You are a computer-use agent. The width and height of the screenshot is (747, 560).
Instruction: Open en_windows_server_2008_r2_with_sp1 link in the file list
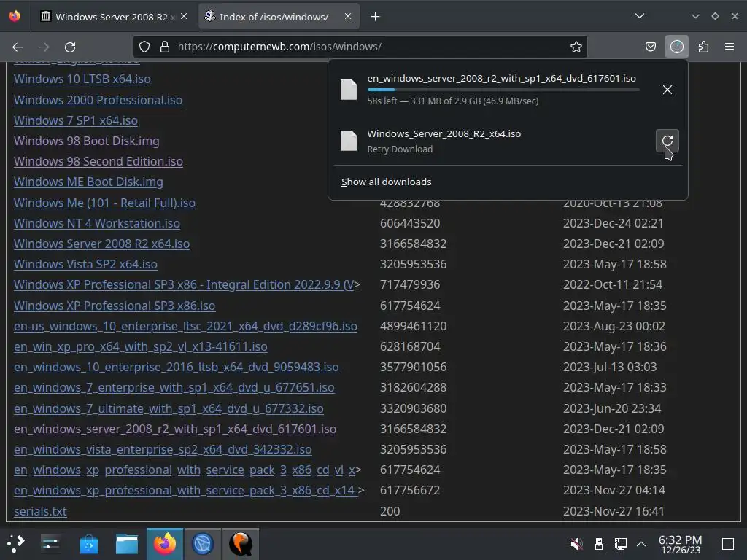click(x=175, y=429)
